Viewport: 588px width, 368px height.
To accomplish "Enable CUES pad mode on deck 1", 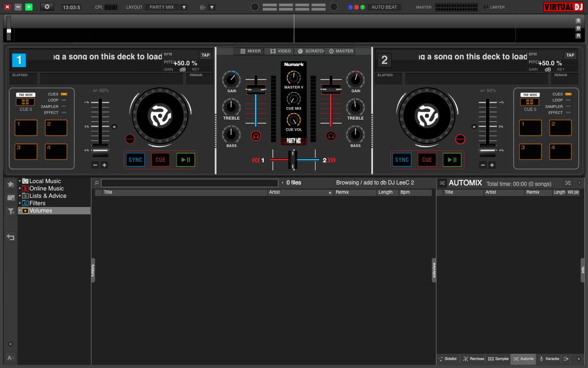I will click(64, 94).
